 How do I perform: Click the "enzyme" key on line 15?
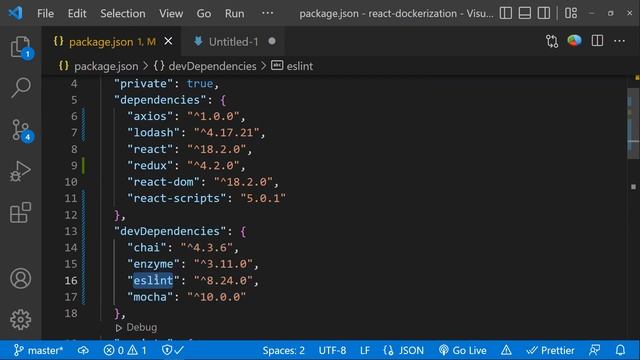[x=153, y=264]
